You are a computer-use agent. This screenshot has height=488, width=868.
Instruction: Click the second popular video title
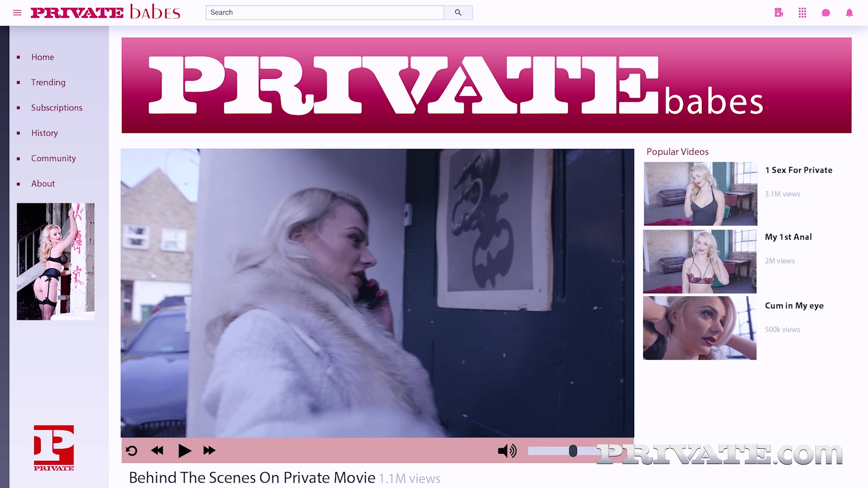pyautogui.click(x=788, y=237)
